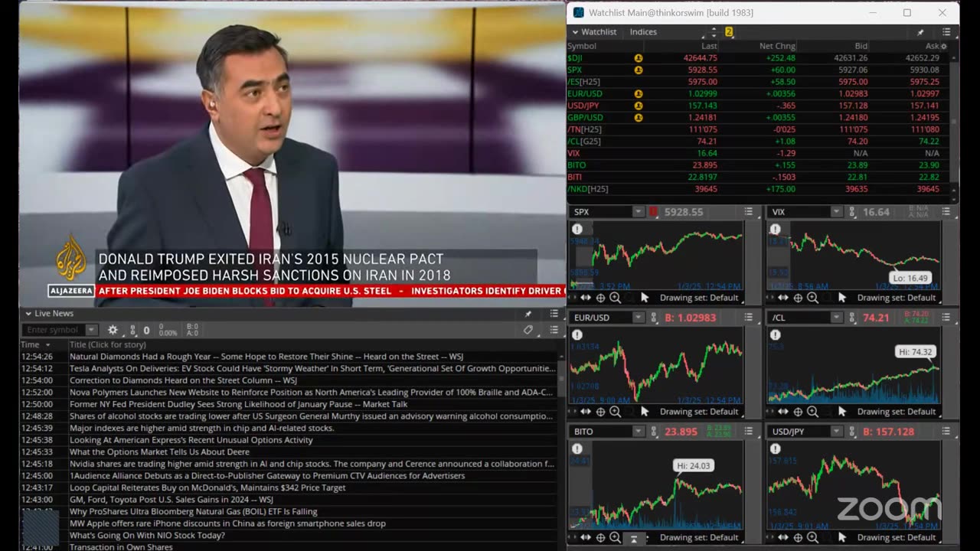Screen dimensions: 980x551
Task: Expand the SPX symbol dropdown
Action: click(638, 212)
